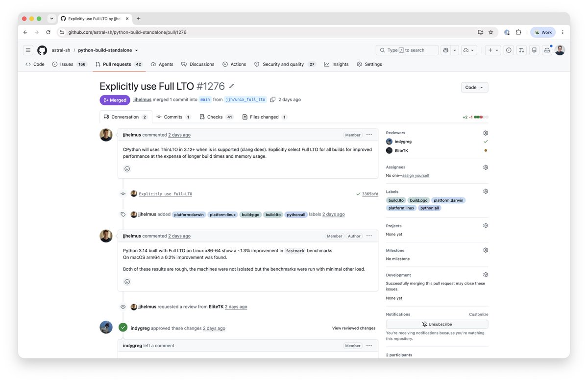Click the Customize notifications link
This screenshot has width=588, height=382.
coord(479,314)
